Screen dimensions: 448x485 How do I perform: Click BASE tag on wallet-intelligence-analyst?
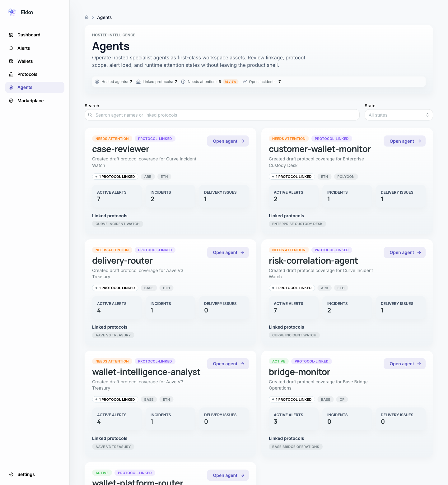pyautogui.click(x=149, y=400)
